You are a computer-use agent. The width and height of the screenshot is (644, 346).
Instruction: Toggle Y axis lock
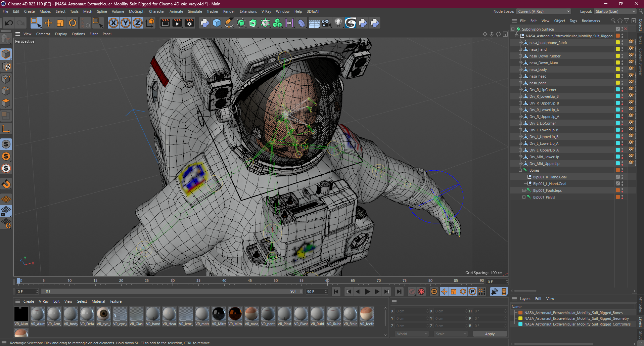126,23
